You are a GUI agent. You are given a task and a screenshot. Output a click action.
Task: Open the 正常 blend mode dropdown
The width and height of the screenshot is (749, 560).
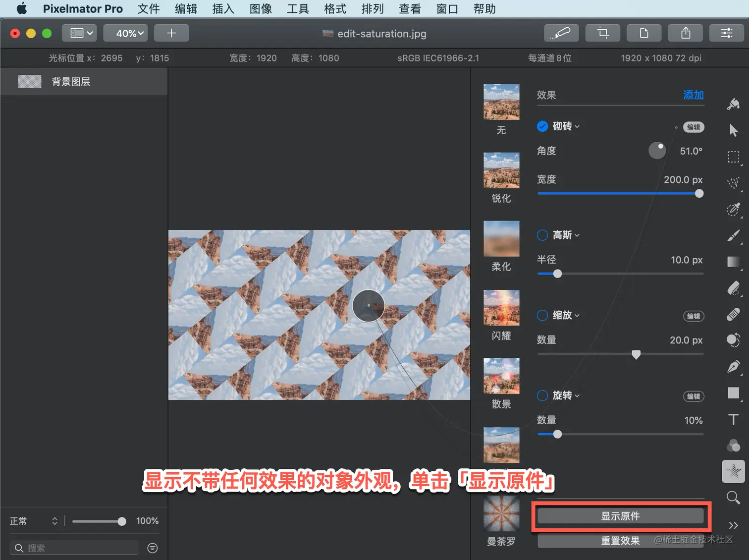point(34,521)
